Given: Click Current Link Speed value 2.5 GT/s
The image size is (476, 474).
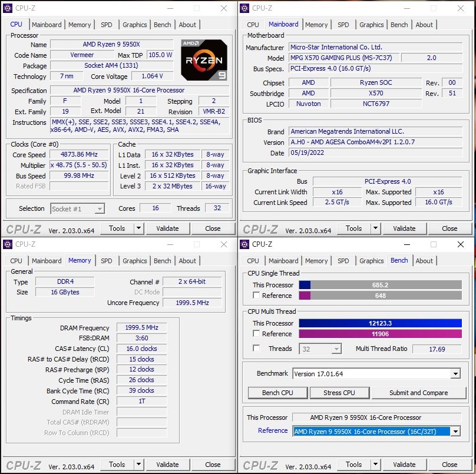Looking at the screenshot, I should tap(337, 202).
